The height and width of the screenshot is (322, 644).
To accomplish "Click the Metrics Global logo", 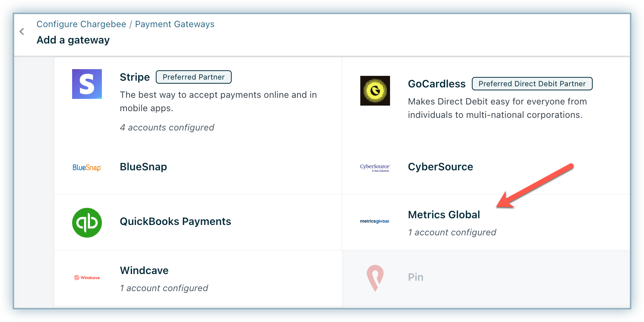I will tap(375, 221).
